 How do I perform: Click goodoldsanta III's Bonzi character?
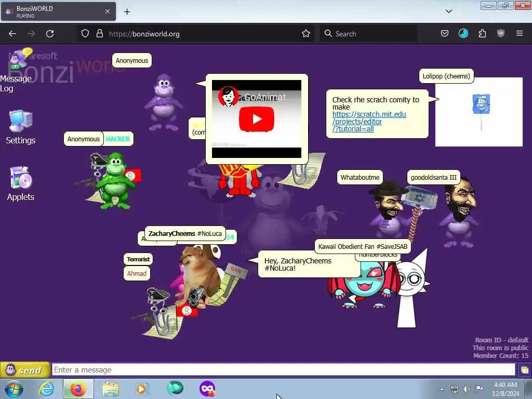tap(460, 212)
